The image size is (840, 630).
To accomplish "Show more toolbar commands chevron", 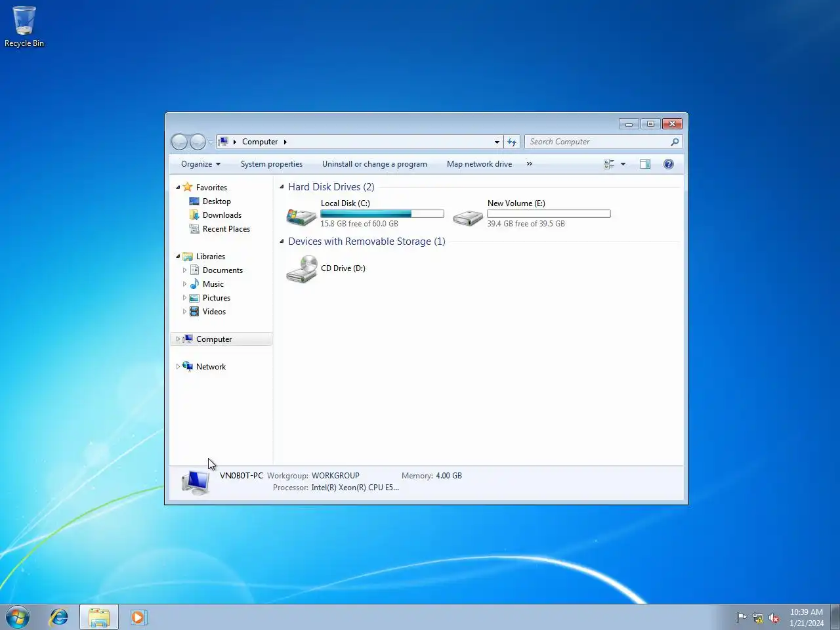I will (530, 164).
